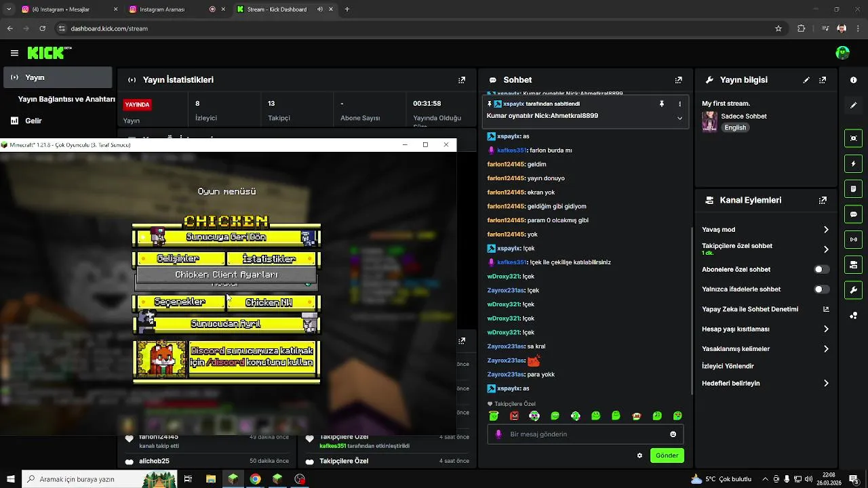The image size is (868, 488).
Task: Bookmark this page with star icon
Action: coord(778,28)
